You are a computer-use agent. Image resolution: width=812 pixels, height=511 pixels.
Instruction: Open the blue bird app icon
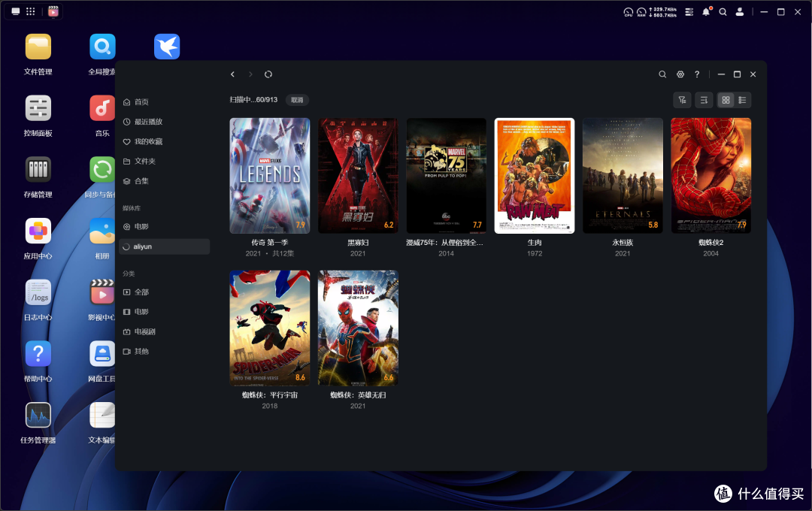tap(167, 47)
